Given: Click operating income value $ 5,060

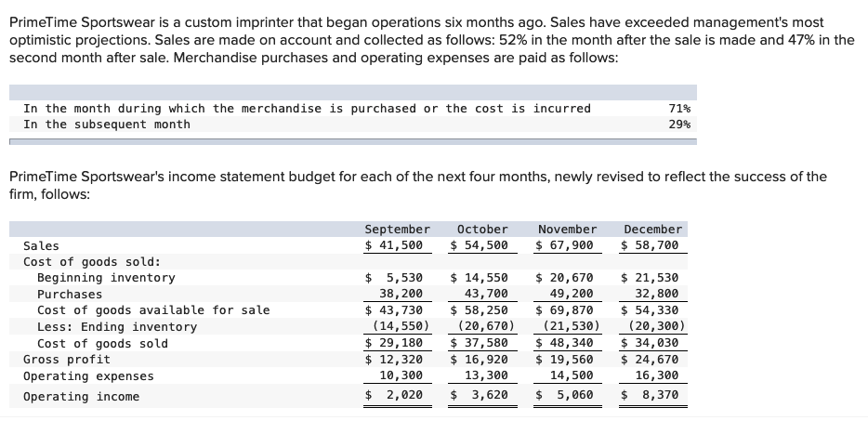Looking at the screenshot, I should coord(564,395).
